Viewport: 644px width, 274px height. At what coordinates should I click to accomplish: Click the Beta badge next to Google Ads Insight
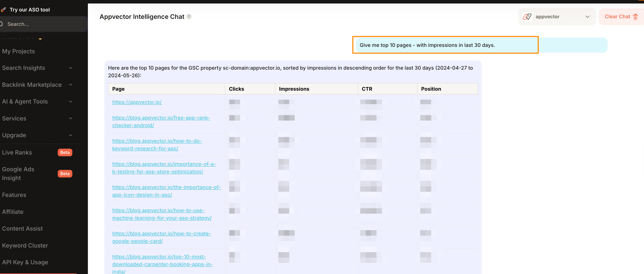tap(65, 174)
